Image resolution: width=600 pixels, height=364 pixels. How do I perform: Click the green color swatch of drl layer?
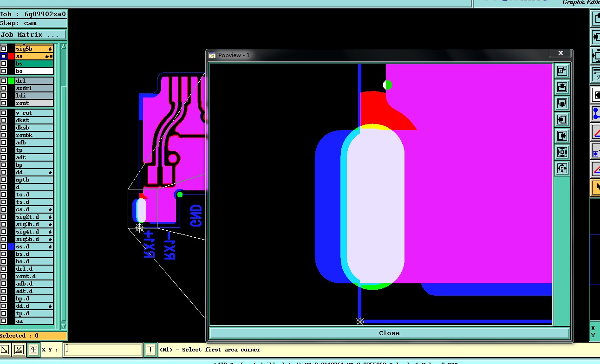point(11,81)
